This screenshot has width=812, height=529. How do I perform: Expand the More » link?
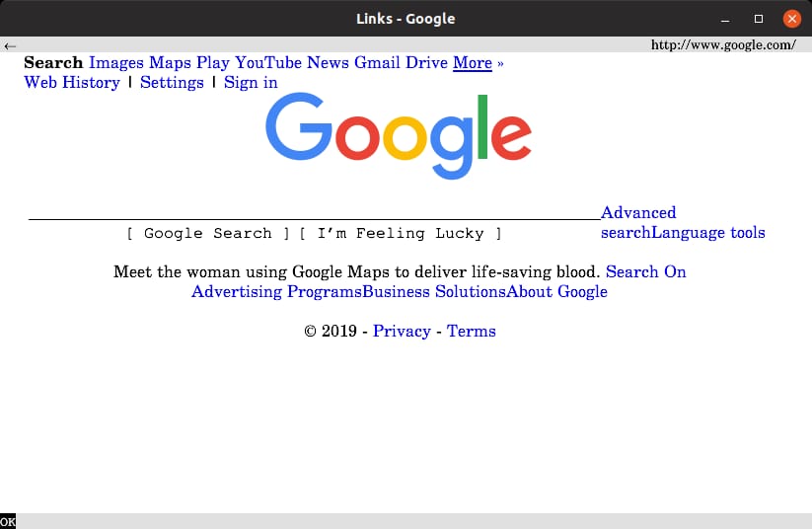[x=478, y=63]
